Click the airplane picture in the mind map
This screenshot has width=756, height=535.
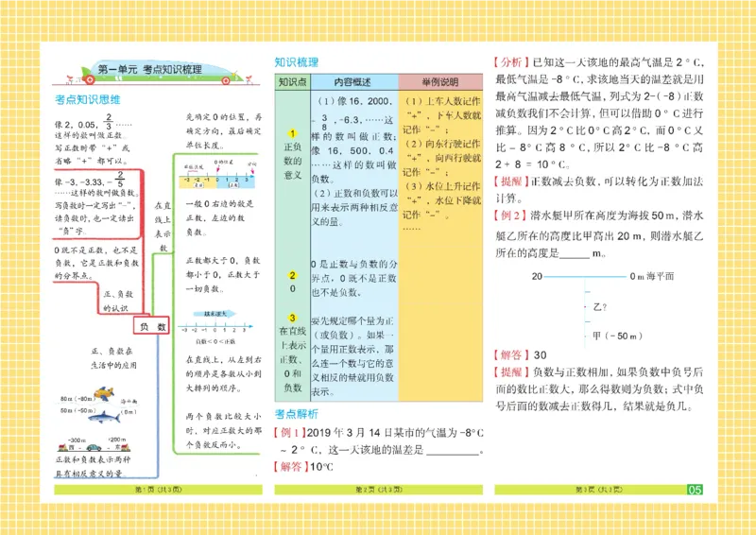[104, 393]
